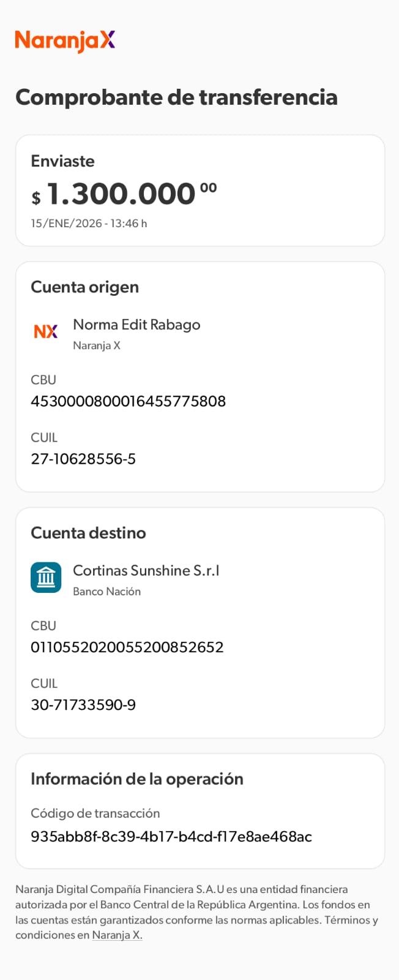Screen dimensions: 399x980
Task: Open the Naranja X terms link
Action: (x=117, y=935)
